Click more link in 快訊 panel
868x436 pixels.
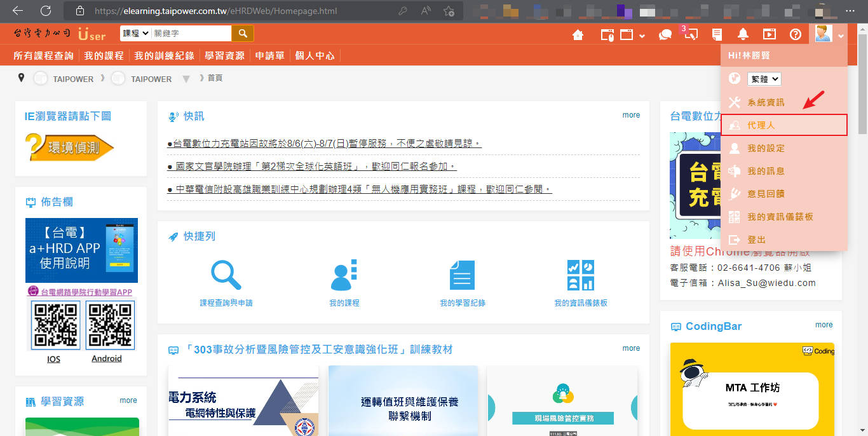point(631,115)
